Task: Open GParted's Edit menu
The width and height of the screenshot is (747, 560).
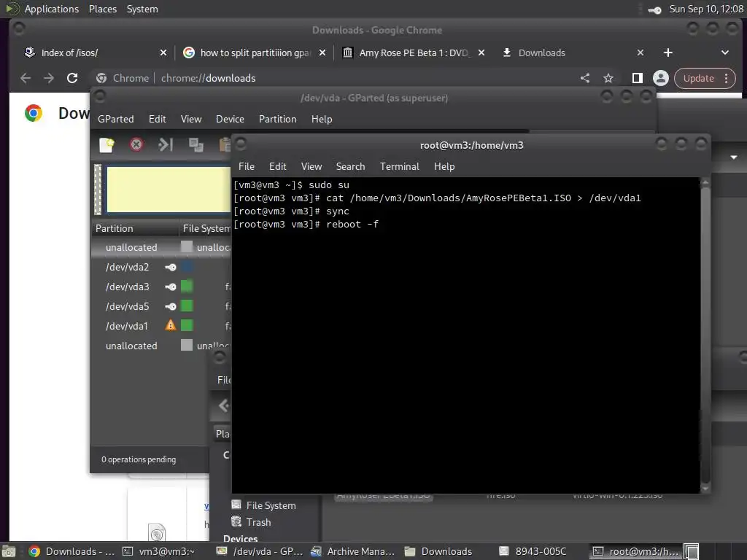Action: click(158, 119)
